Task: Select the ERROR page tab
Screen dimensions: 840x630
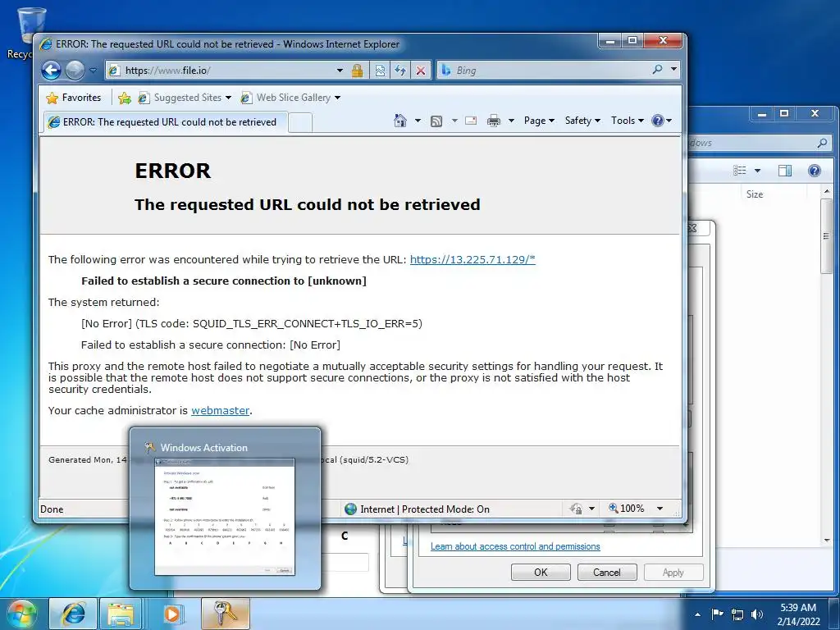Action: 166,122
